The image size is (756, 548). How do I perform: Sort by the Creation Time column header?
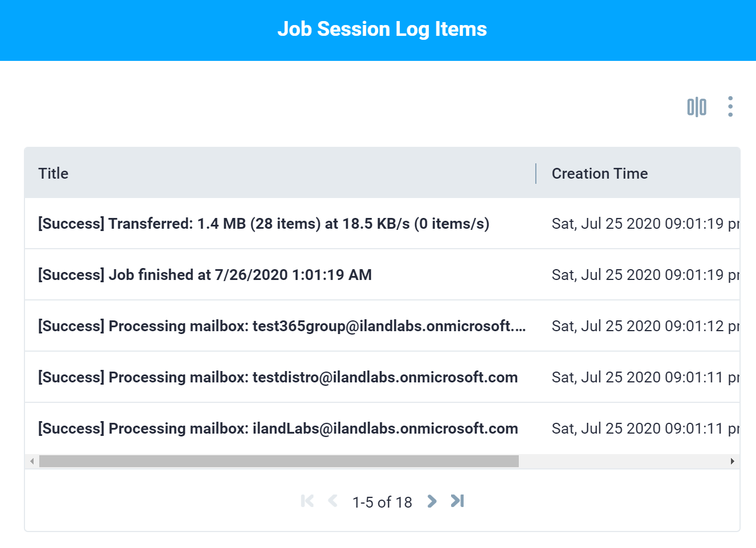click(600, 174)
